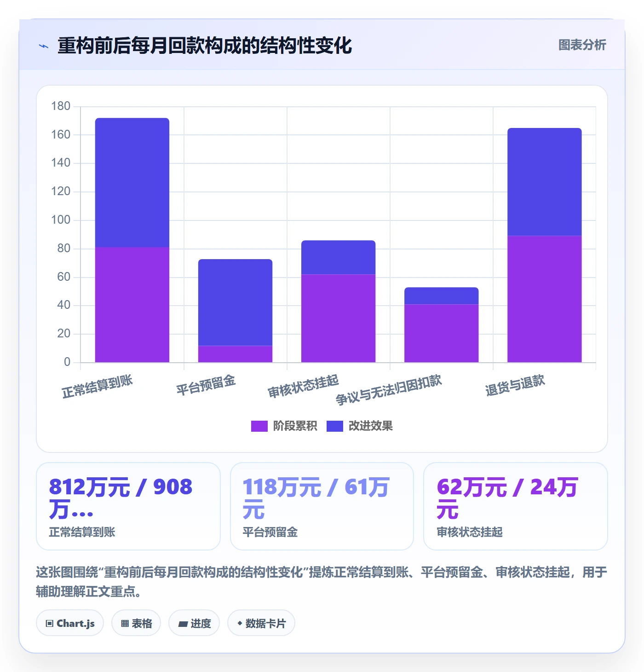This screenshot has width=644, height=672.
Task: Click the 正常结算到账 caption in the data card
Action: [x=82, y=533]
